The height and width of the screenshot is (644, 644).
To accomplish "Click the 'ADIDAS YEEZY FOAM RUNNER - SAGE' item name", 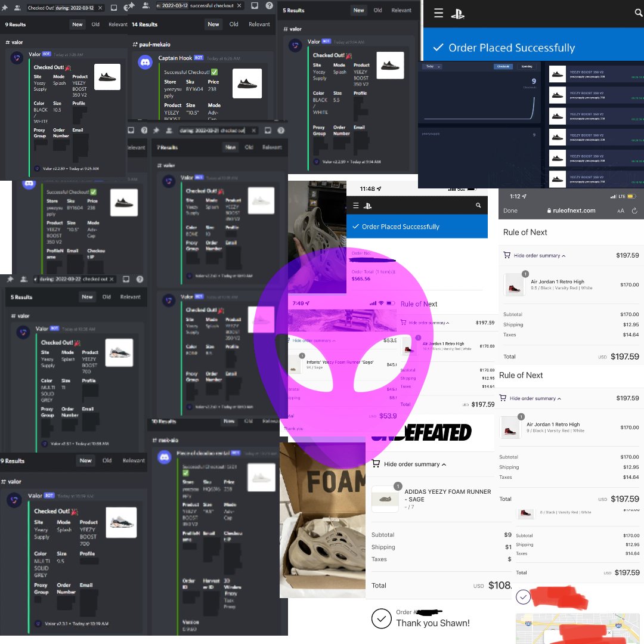I will tap(448, 496).
